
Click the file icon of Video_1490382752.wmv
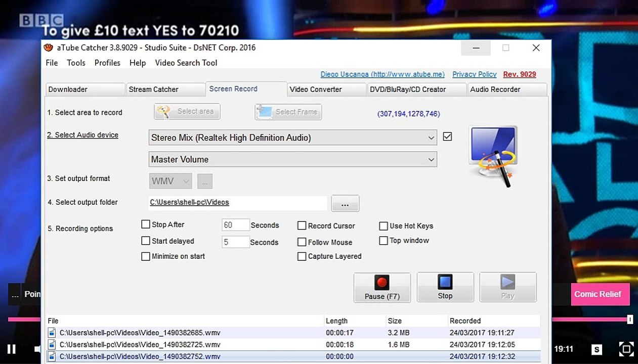(x=52, y=356)
